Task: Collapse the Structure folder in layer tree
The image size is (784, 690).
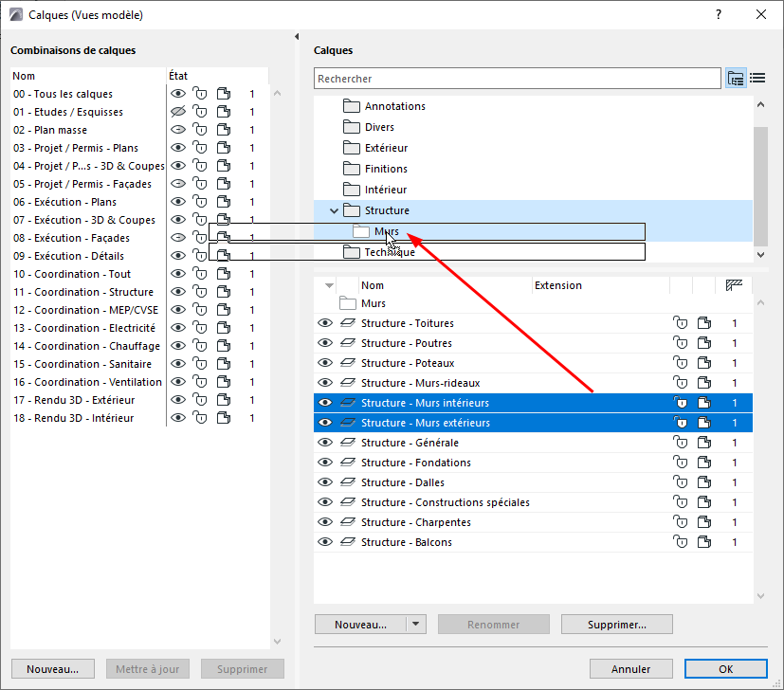Action: (x=334, y=211)
